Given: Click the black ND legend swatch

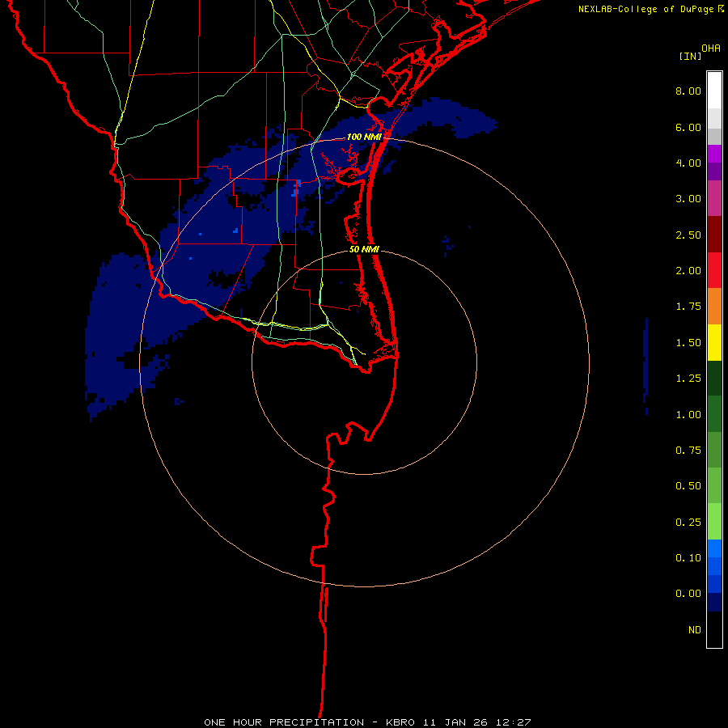Looking at the screenshot, I should [x=714, y=629].
